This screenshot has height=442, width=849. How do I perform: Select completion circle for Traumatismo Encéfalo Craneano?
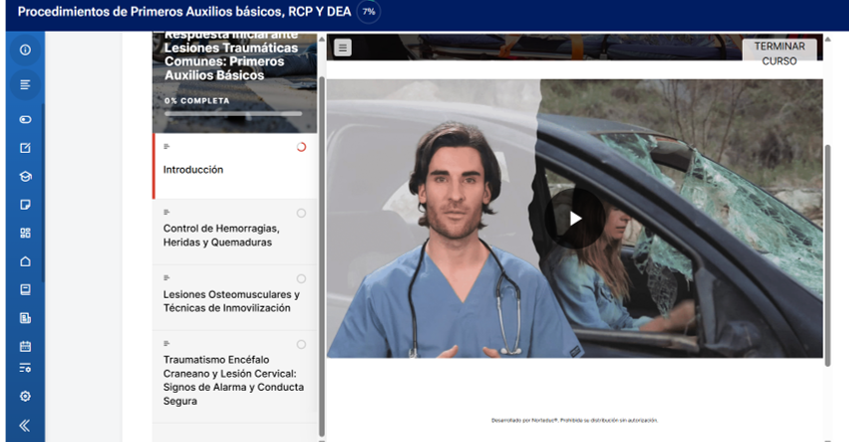(x=301, y=345)
